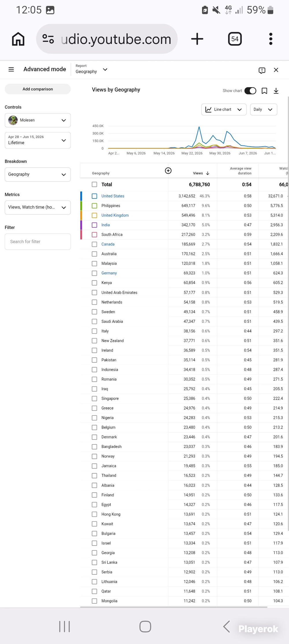Click the Add comparison button
Viewport: 289px width, 644px height.
(x=38, y=89)
